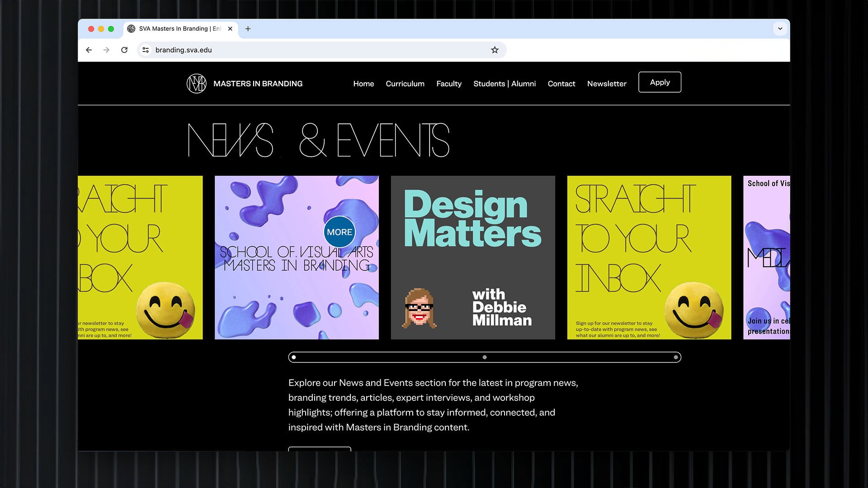
Task: Click the SVA Masters In Branding tab title
Action: tap(180, 28)
